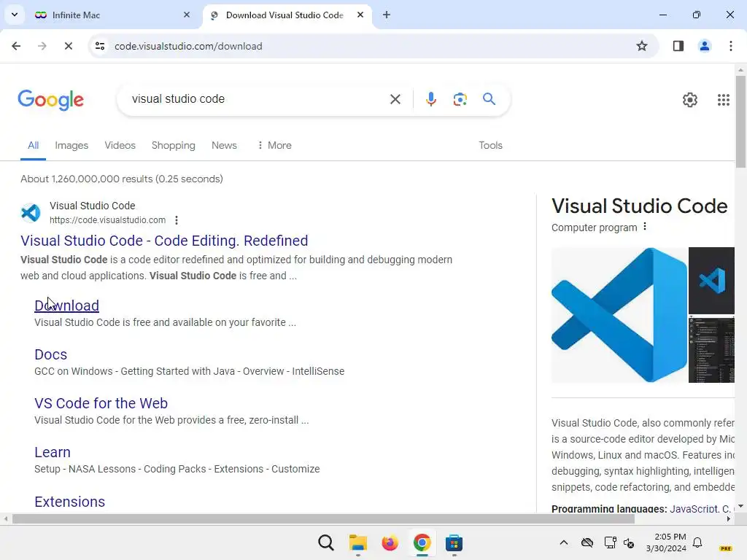Click the horizontal page scrollbar thumb
The height and width of the screenshot is (560, 747).
click(323, 518)
